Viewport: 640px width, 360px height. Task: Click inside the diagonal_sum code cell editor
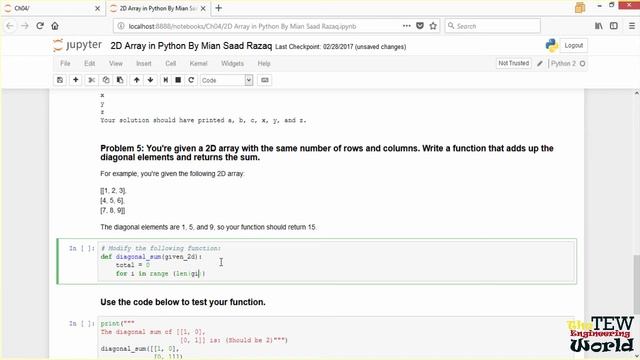tap(337, 261)
